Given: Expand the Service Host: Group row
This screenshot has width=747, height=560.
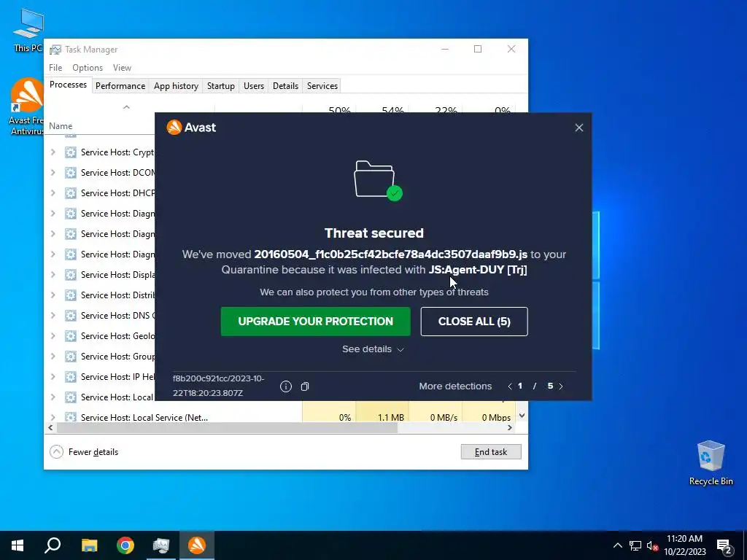Looking at the screenshot, I should point(53,356).
